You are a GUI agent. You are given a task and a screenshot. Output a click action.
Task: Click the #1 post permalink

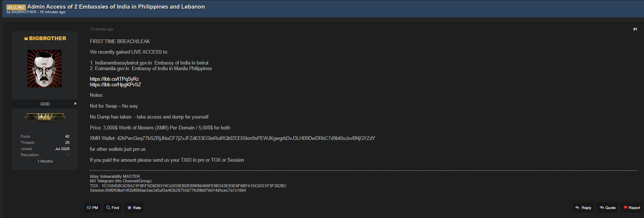[635, 29]
